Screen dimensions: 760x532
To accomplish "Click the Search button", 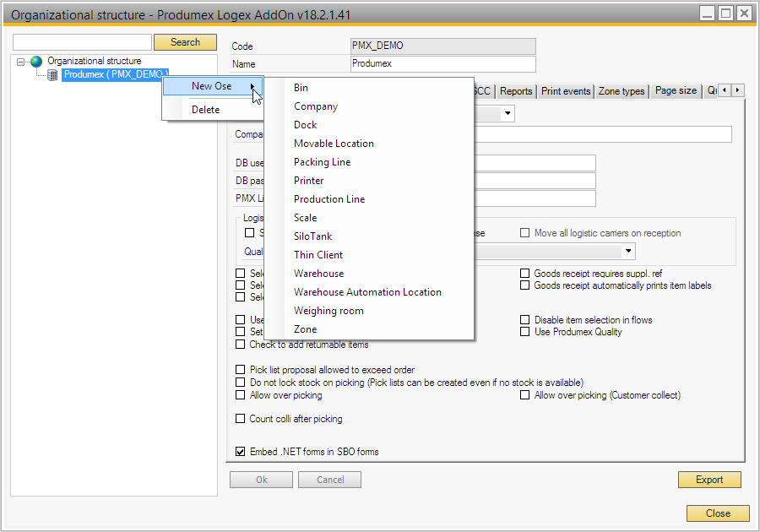I will tap(185, 42).
